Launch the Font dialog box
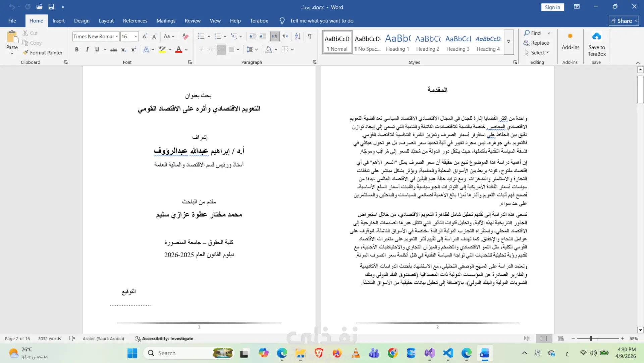The height and width of the screenshot is (363, 644). 190,62
